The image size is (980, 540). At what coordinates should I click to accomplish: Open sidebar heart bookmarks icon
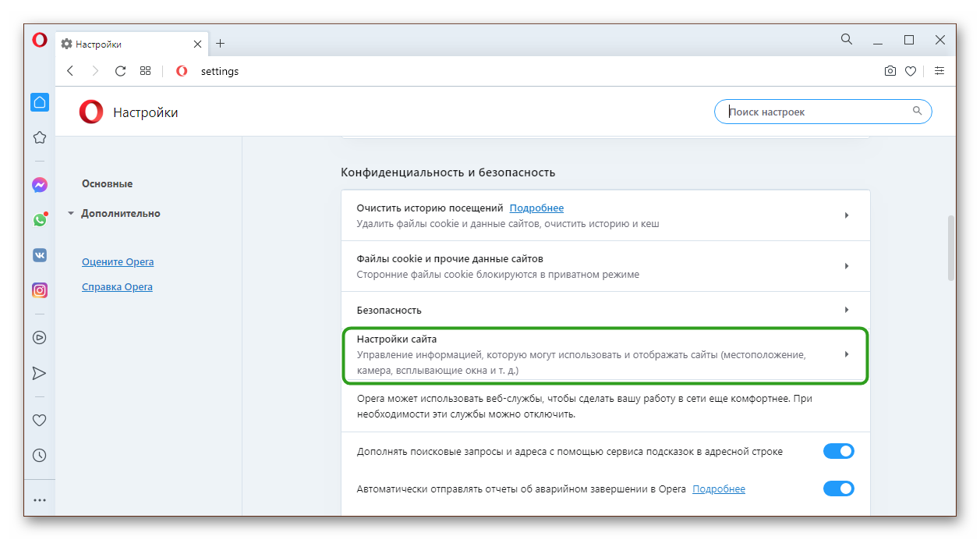tap(40, 420)
